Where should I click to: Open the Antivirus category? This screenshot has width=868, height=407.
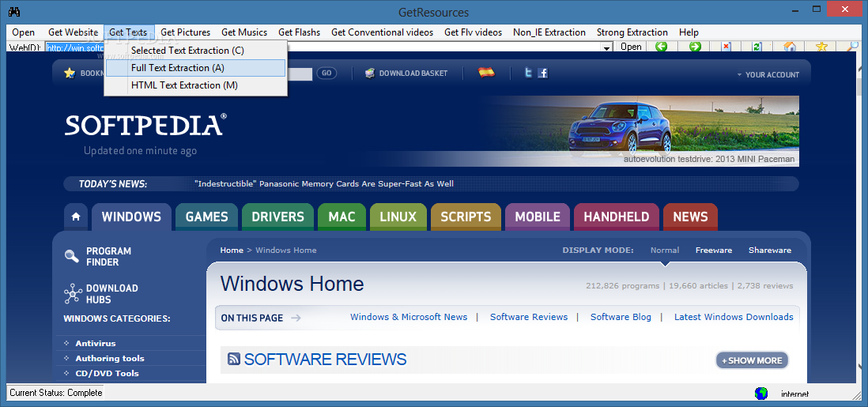click(95, 343)
